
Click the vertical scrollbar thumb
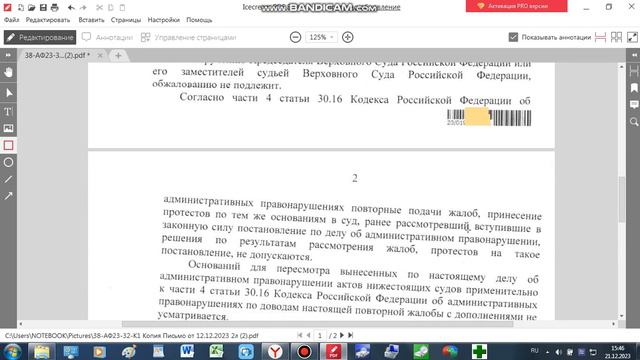(622, 199)
